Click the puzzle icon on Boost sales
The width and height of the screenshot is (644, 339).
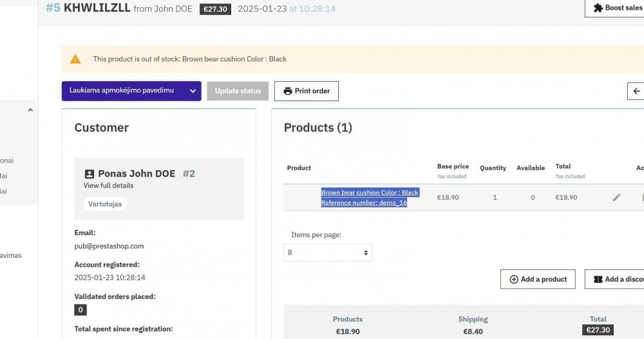[x=598, y=8]
